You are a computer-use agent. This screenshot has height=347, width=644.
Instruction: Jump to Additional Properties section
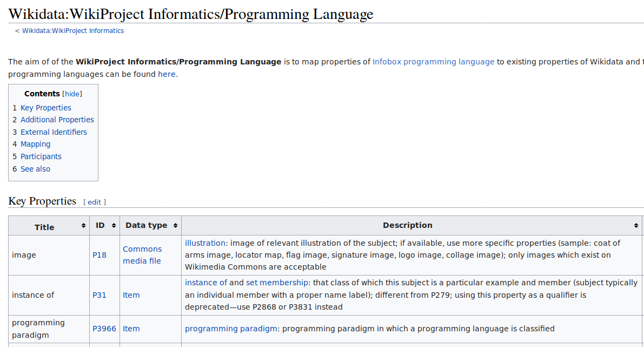click(57, 120)
